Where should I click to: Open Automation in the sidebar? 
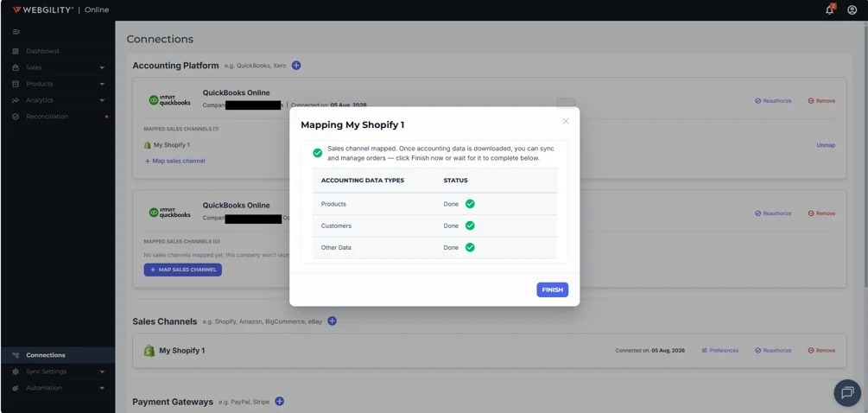coord(44,388)
